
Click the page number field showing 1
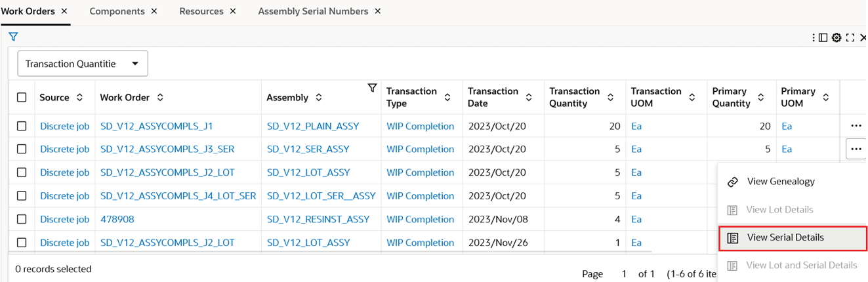pyautogui.click(x=624, y=273)
